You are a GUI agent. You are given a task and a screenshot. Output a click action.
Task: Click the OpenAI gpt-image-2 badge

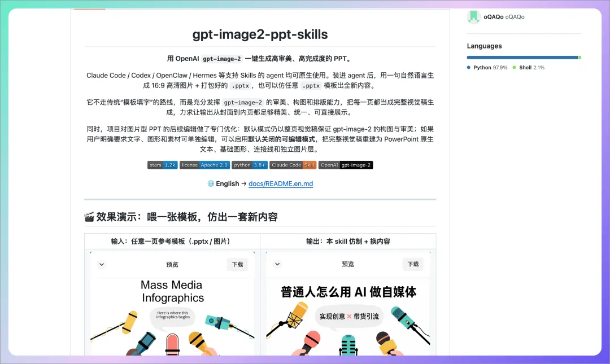[346, 165]
